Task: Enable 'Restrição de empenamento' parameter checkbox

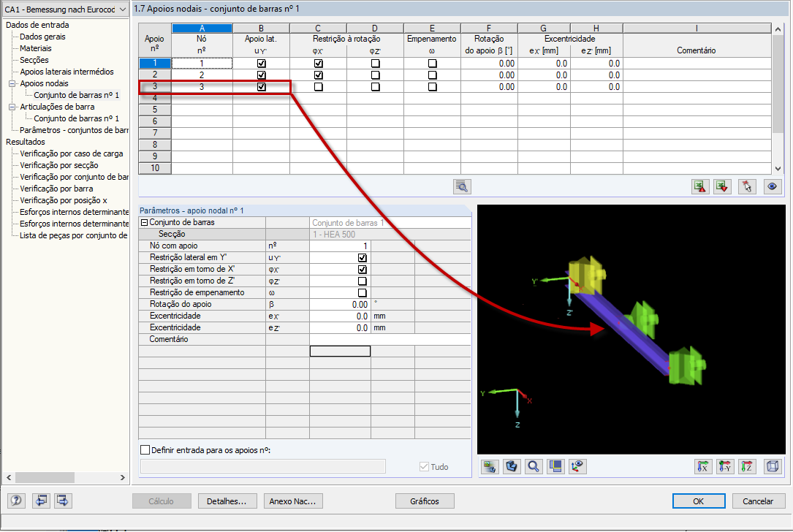Action: pyautogui.click(x=362, y=293)
